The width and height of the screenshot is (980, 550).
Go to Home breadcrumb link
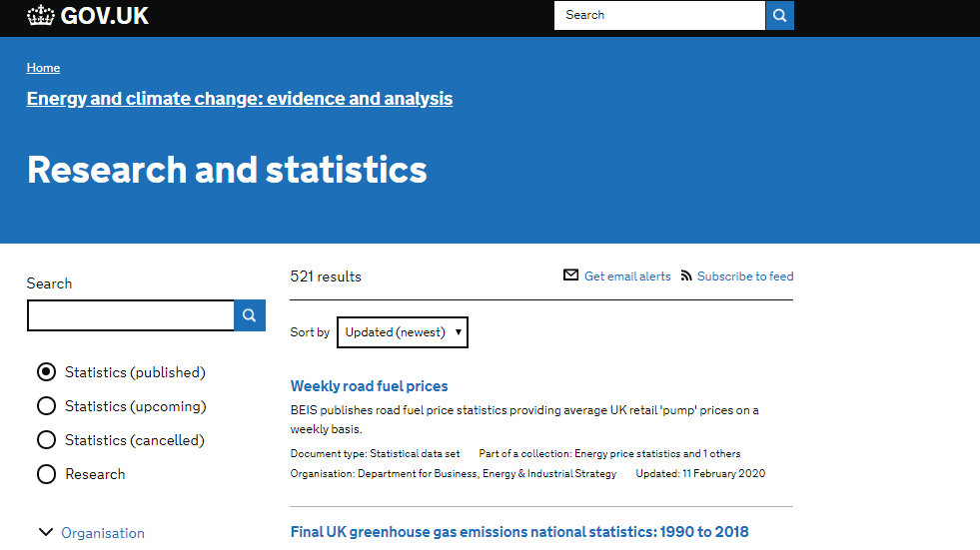pos(43,68)
